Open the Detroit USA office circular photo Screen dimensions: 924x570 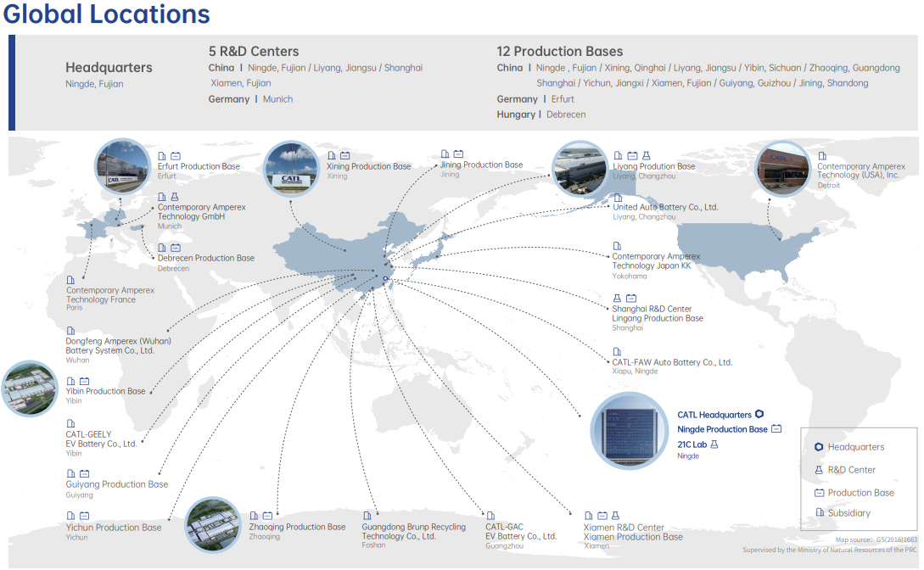(784, 169)
